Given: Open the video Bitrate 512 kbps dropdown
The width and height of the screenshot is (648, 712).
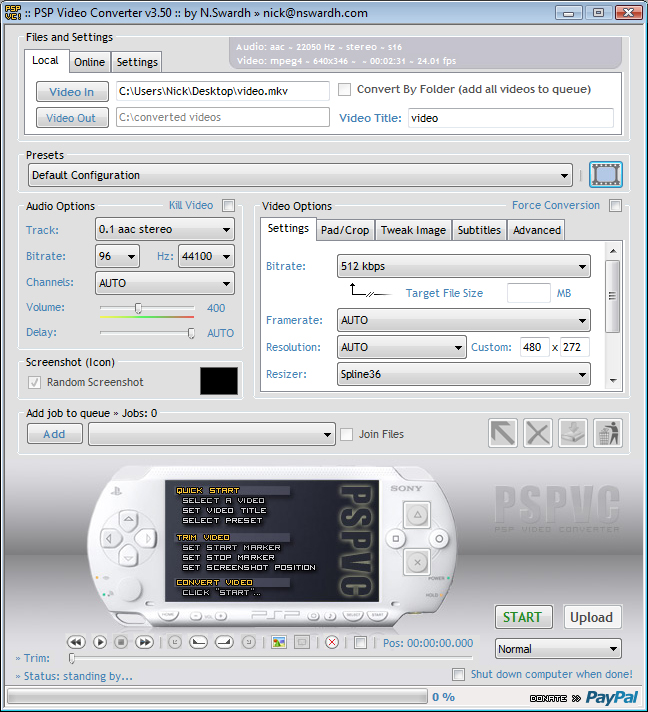Looking at the screenshot, I should (464, 266).
